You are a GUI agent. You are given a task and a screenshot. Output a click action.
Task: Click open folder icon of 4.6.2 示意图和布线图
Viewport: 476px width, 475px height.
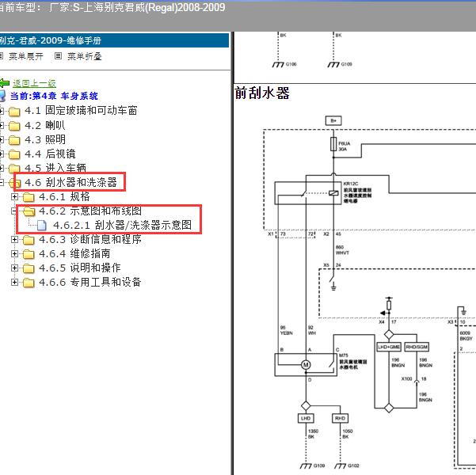point(29,211)
